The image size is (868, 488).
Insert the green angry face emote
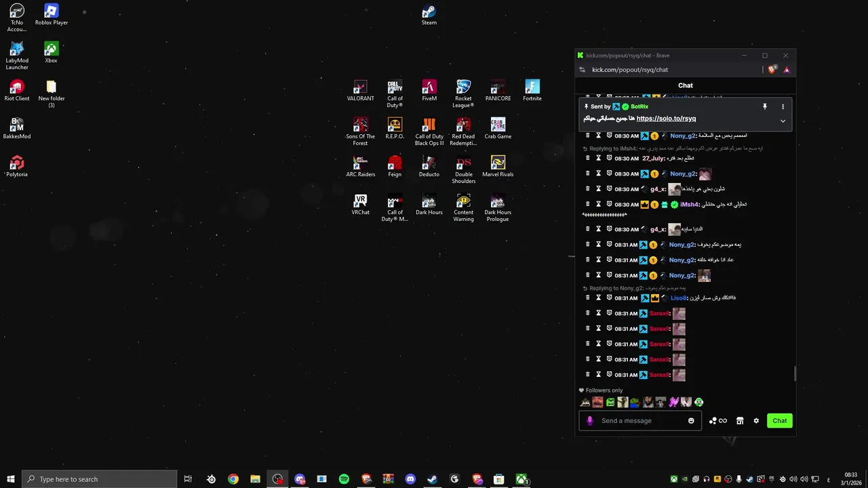click(610, 402)
